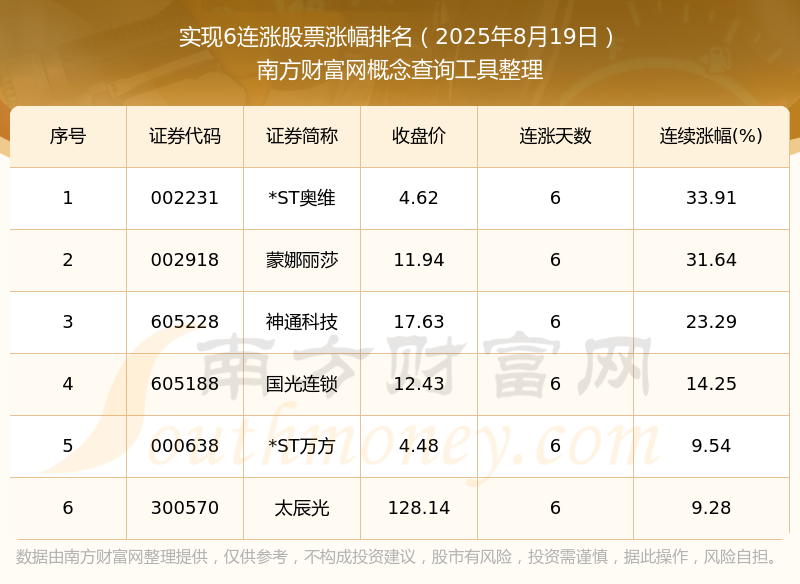Viewport: 800px width, 584px height.
Task: Click the gain value 31.64
Action: point(711,260)
